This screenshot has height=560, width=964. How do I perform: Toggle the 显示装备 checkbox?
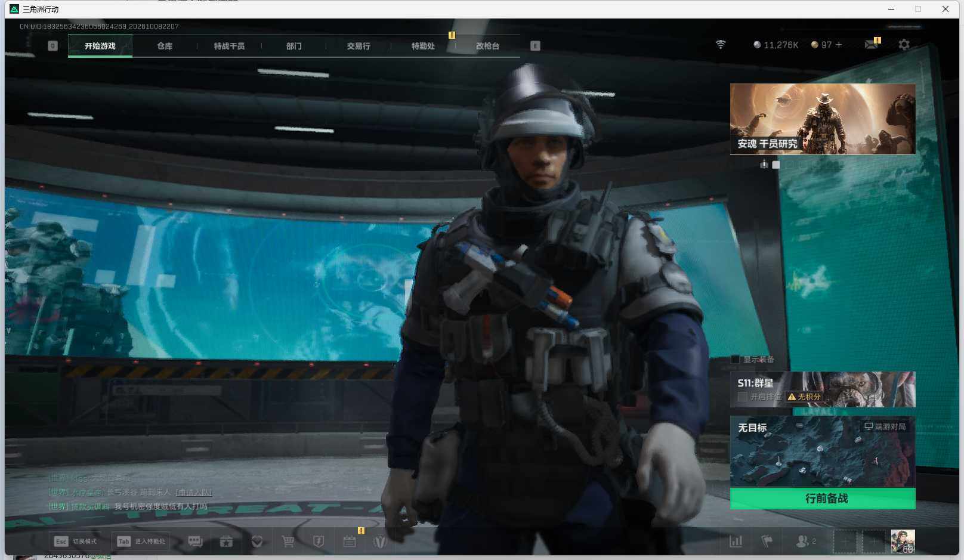(x=735, y=359)
